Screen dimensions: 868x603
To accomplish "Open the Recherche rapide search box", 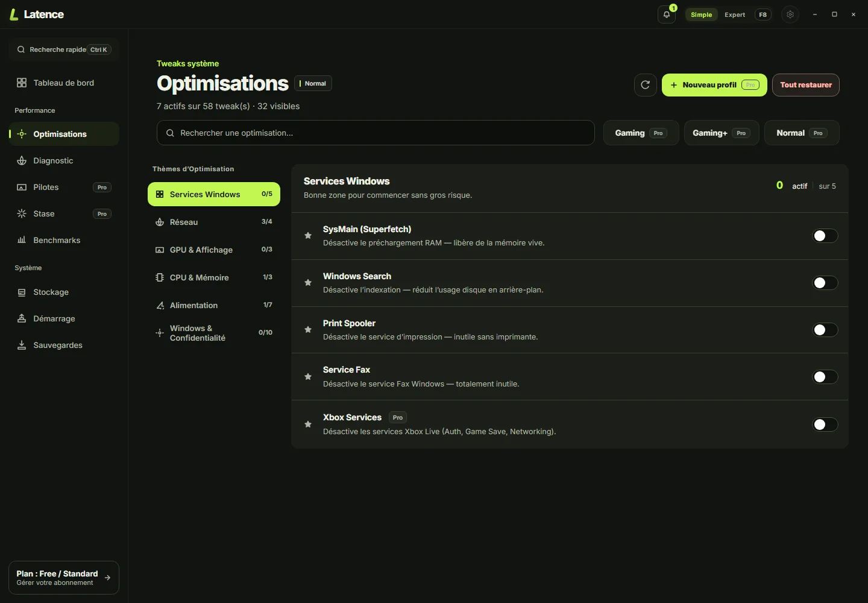I will 64,49.
